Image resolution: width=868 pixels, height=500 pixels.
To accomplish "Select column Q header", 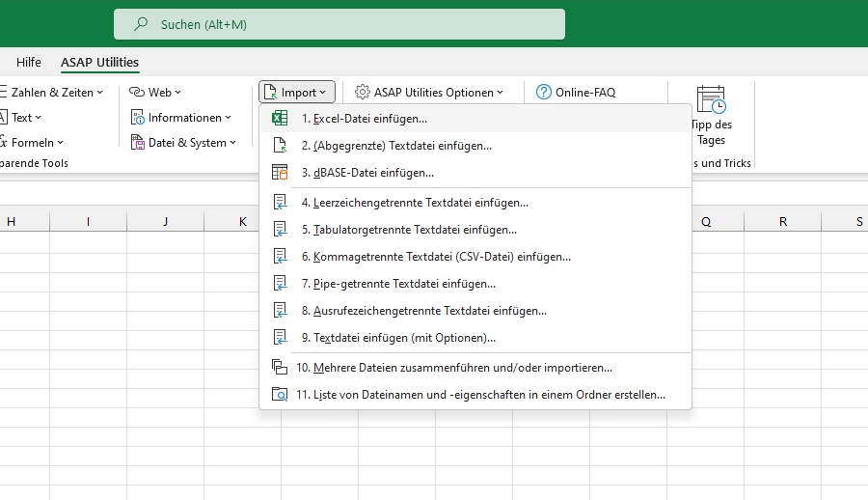I will pyautogui.click(x=706, y=222).
